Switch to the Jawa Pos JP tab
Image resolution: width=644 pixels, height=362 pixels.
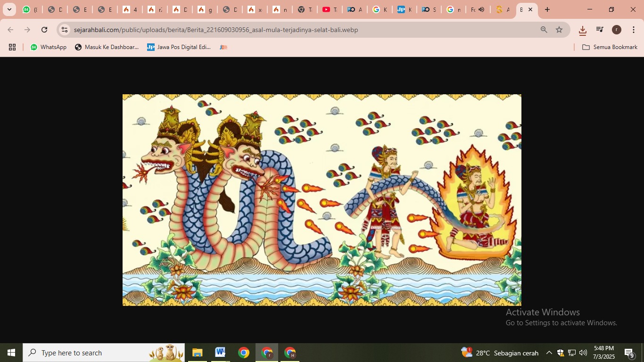[404, 9]
